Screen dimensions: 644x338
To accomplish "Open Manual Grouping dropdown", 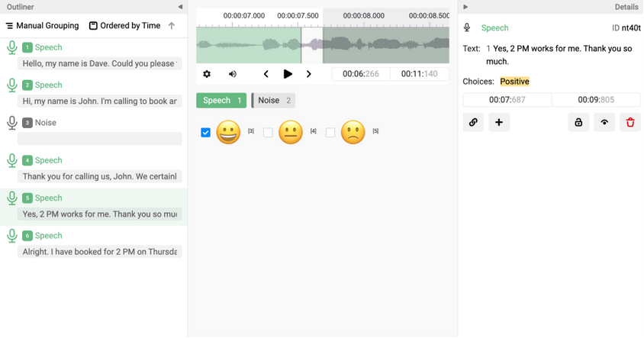I will click(42, 25).
